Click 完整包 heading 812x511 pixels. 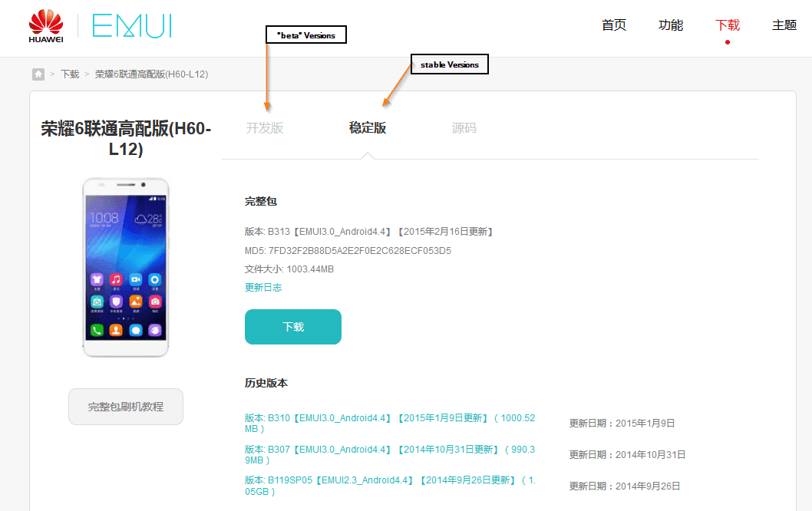click(x=261, y=201)
